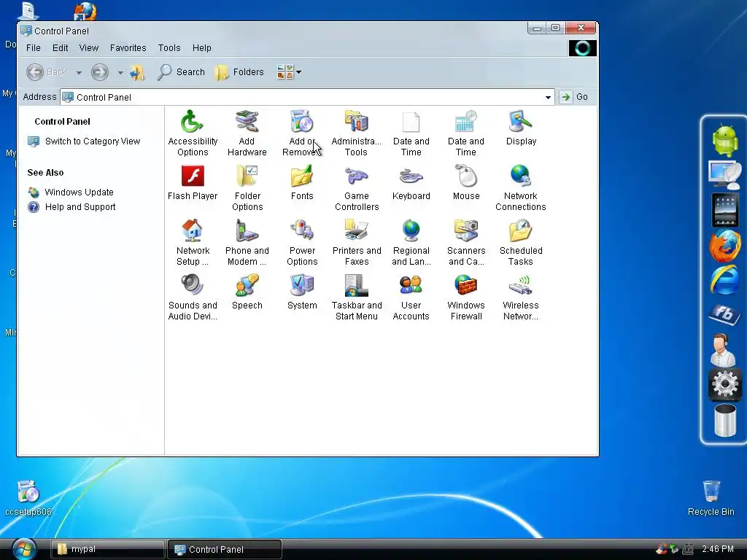
Task: Select Control Panel taskbar button
Action: (x=225, y=550)
